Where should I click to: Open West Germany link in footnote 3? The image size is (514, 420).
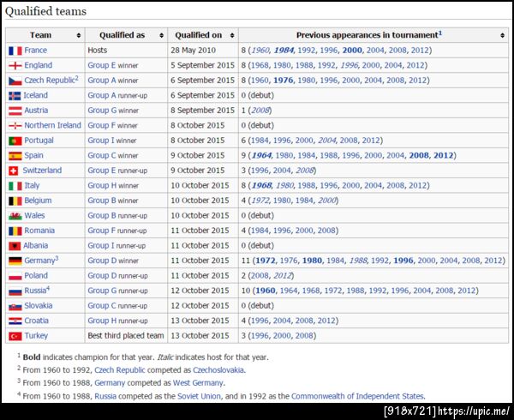click(198, 383)
